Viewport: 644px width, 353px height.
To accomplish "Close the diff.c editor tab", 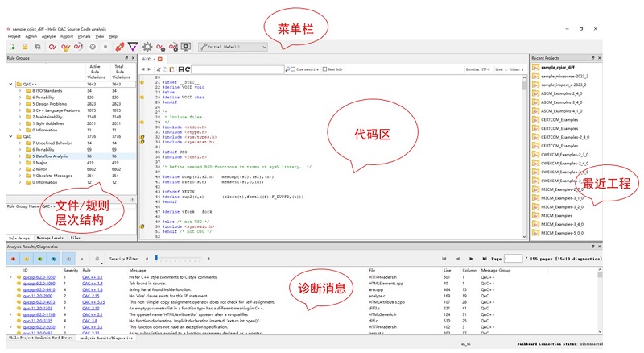I will click(159, 60).
